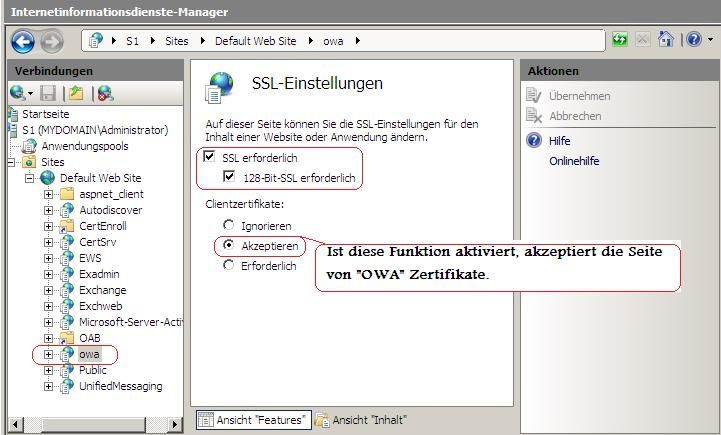Open the Help question-mark icon in toolbar
This screenshot has width=721, height=435.
[694, 40]
